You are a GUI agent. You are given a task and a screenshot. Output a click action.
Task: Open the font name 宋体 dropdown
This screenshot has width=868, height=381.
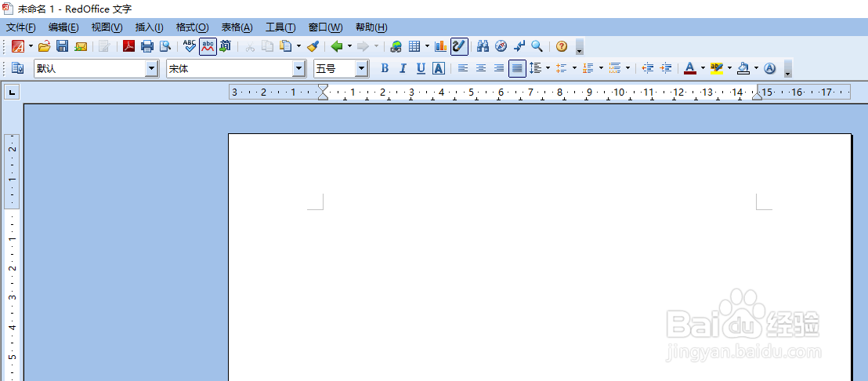click(299, 69)
